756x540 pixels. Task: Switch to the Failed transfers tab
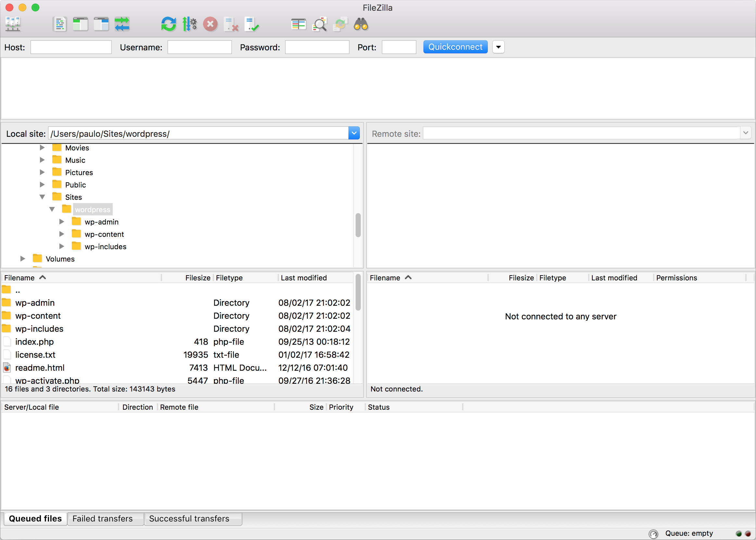(102, 518)
